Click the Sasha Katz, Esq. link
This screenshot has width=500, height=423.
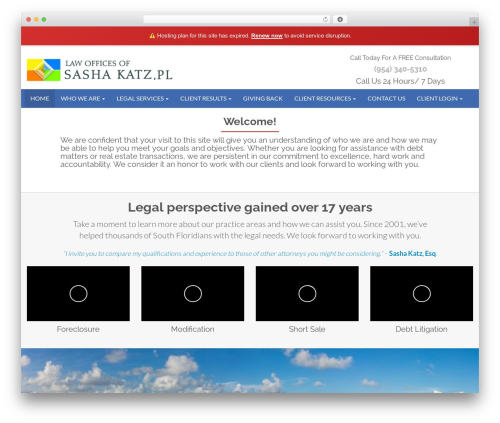(x=413, y=253)
